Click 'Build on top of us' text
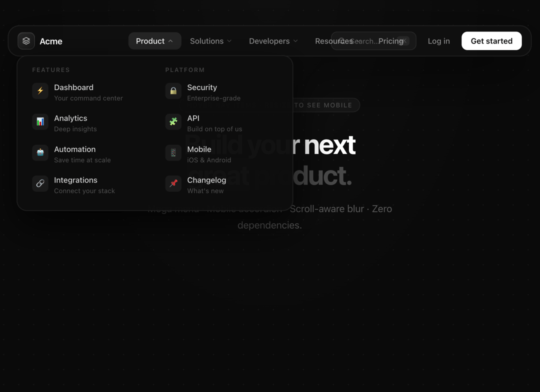Image resolution: width=540 pixels, height=392 pixels. (x=214, y=129)
